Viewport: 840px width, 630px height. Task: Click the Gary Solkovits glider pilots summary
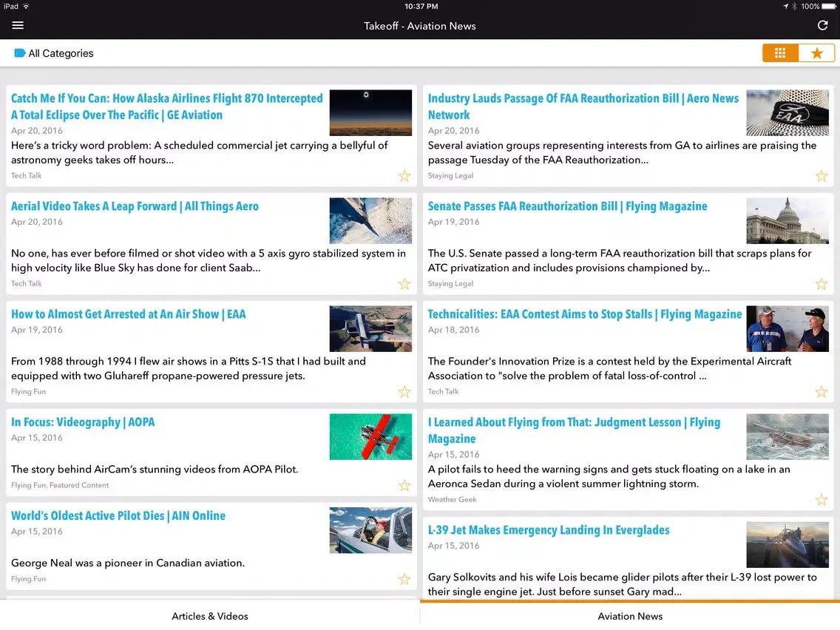click(x=623, y=584)
